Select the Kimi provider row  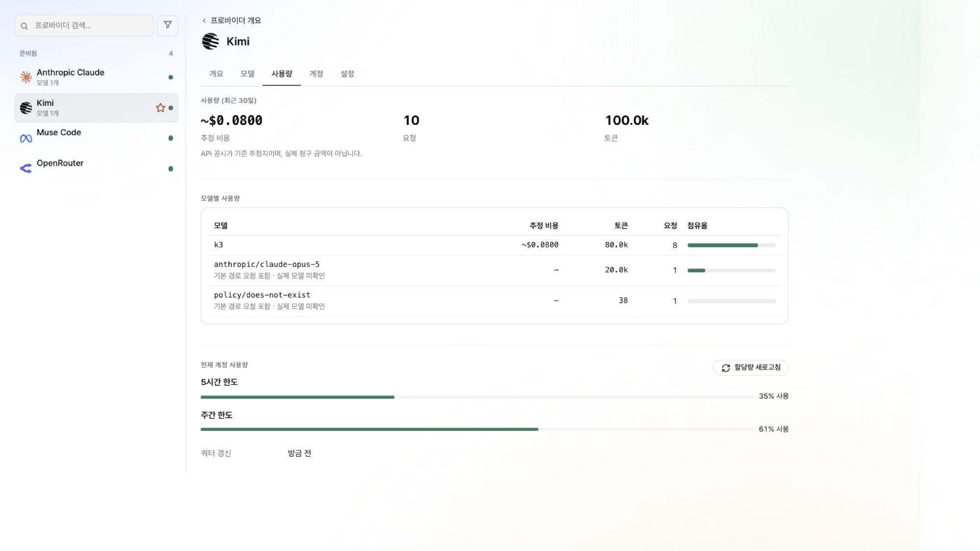pos(97,108)
